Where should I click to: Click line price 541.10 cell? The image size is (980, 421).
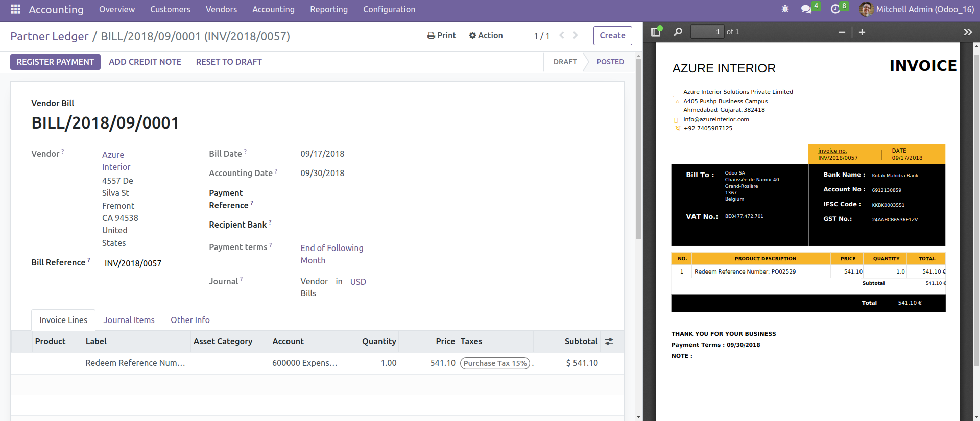point(443,363)
